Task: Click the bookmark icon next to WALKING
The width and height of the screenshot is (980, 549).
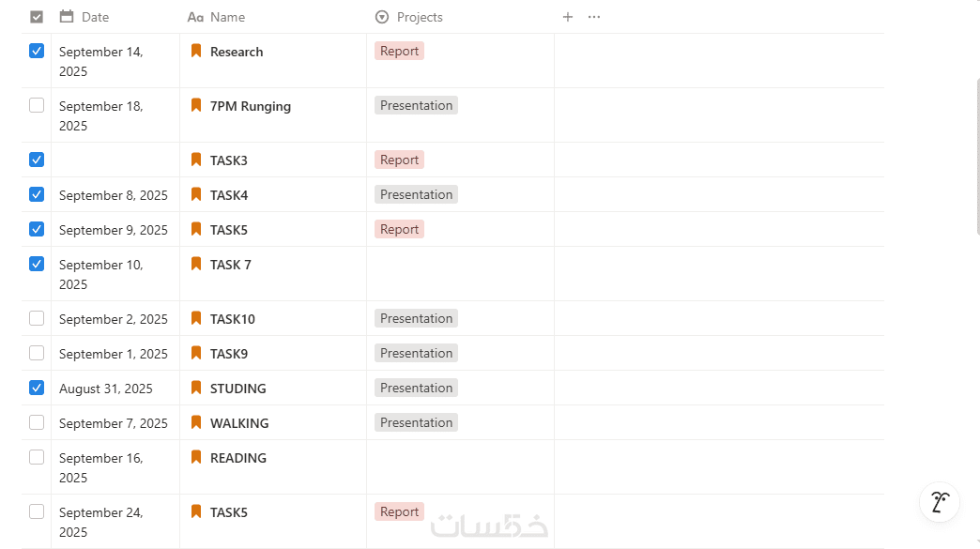Action: pos(196,423)
